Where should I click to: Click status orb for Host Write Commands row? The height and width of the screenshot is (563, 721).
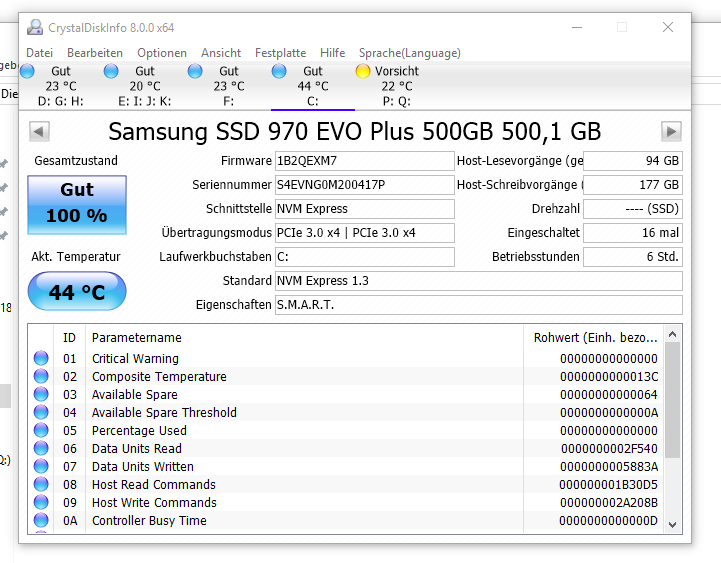click(41, 502)
